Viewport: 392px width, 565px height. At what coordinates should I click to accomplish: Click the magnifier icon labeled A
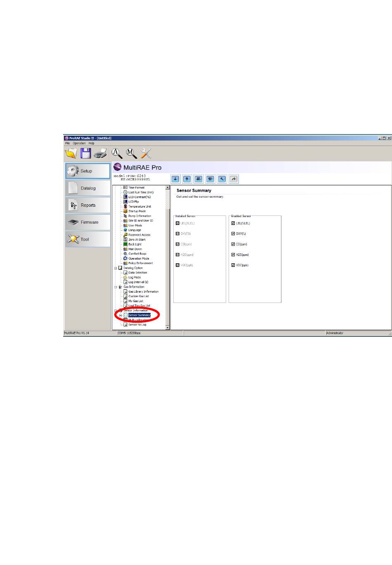tap(117, 154)
